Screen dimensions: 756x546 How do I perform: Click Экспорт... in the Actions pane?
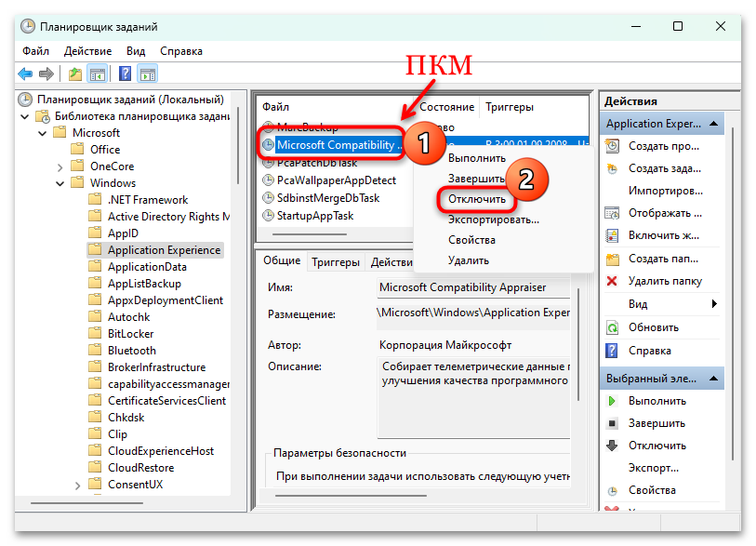pyautogui.click(x=654, y=468)
